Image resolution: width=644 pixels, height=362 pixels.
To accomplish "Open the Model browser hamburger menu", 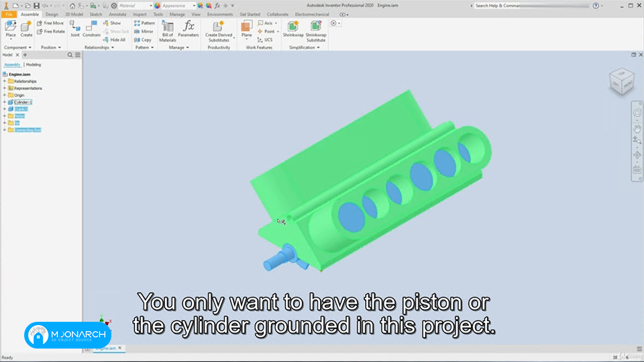I will click(78, 55).
